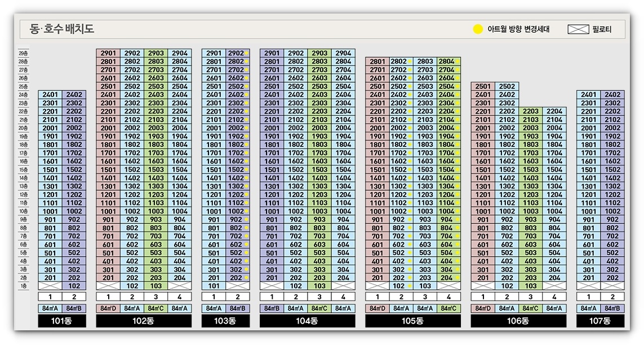Click unit 102 in 104동

[296, 286]
